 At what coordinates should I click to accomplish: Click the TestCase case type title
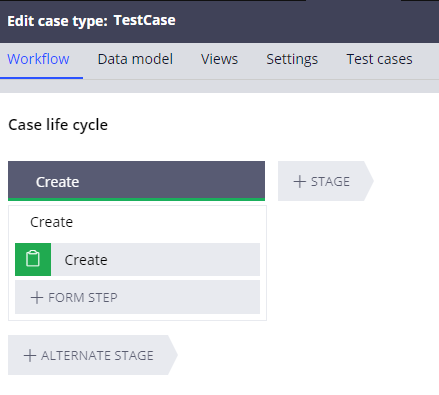coord(144,20)
